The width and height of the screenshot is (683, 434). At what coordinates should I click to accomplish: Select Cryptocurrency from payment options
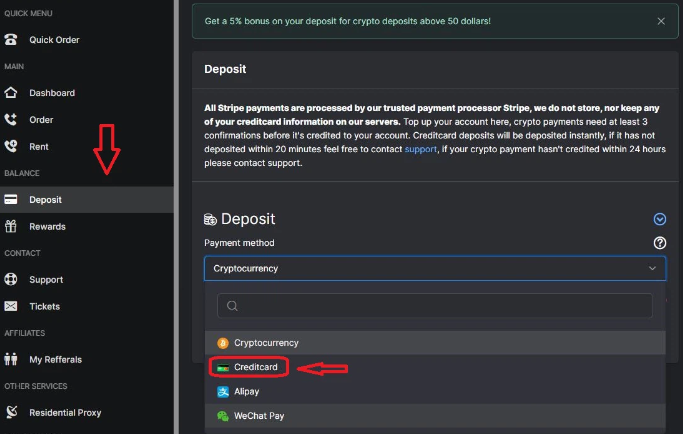coord(265,342)
